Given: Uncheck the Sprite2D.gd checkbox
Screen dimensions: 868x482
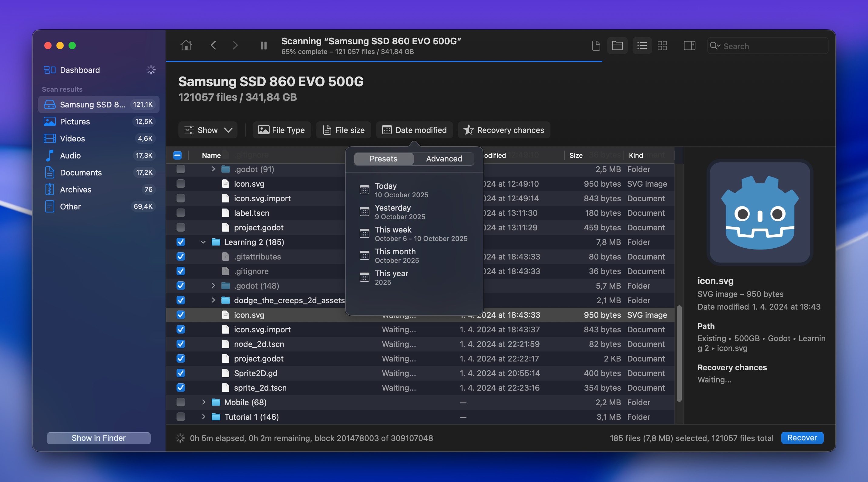Looking at the screenshot, I should coord(181,373).
